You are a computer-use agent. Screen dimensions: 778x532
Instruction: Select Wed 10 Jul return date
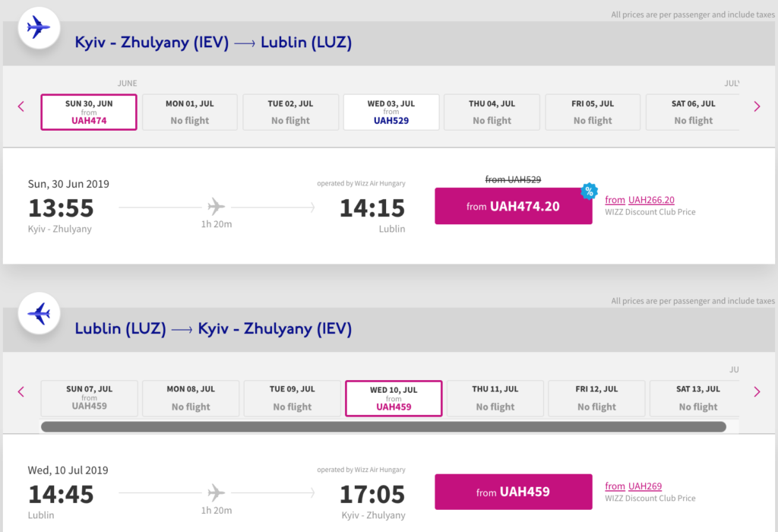point(394,398)
